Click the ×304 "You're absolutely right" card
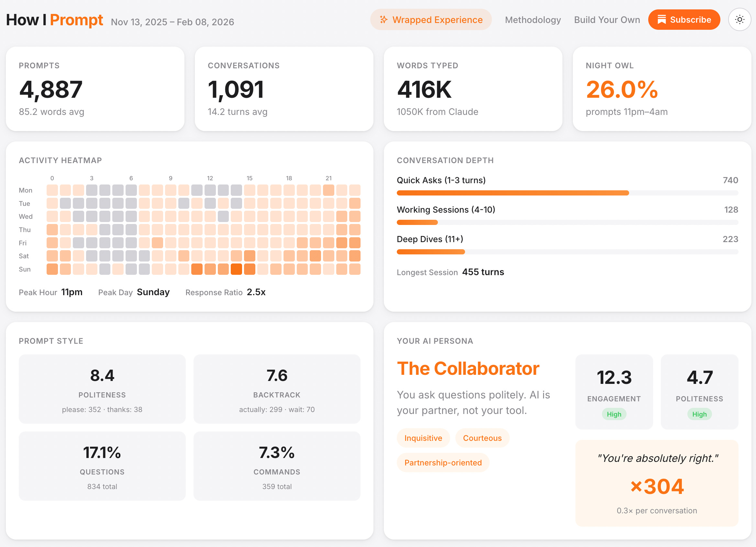This screenshot has height=547, width=756. click(x=656, y=483)
